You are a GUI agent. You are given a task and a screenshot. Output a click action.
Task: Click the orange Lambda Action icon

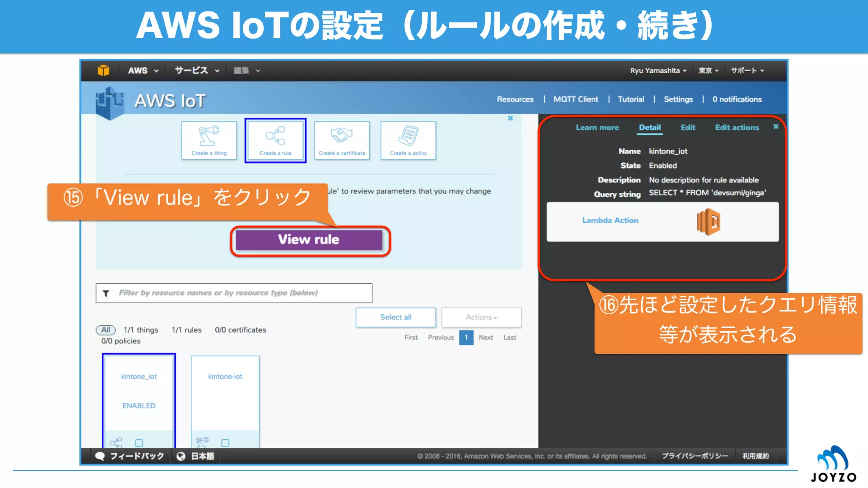708,222
